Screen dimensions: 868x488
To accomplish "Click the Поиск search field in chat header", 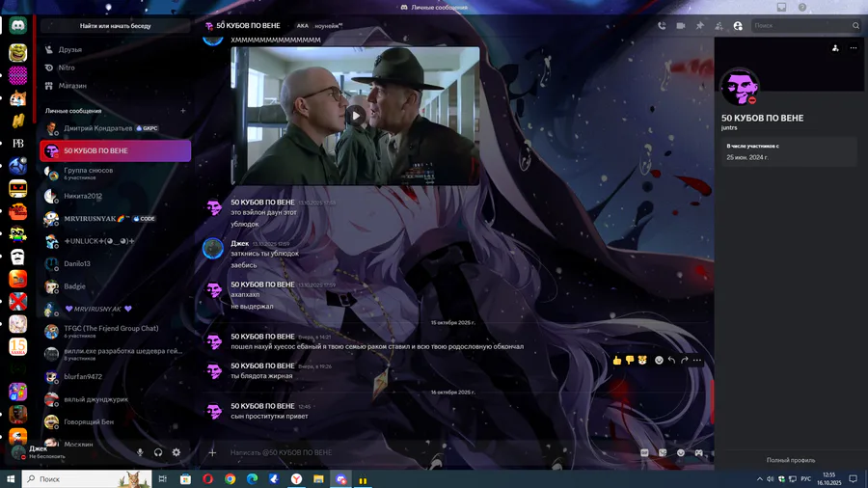I will (x=806, y=25).
